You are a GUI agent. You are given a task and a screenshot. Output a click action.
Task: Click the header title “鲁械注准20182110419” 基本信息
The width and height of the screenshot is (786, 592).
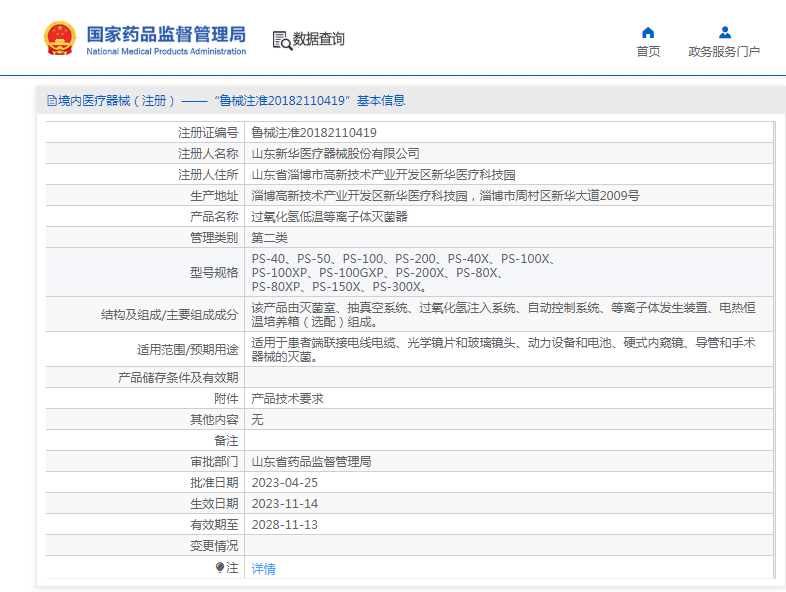pyautogui.click(x=309, y=101)
